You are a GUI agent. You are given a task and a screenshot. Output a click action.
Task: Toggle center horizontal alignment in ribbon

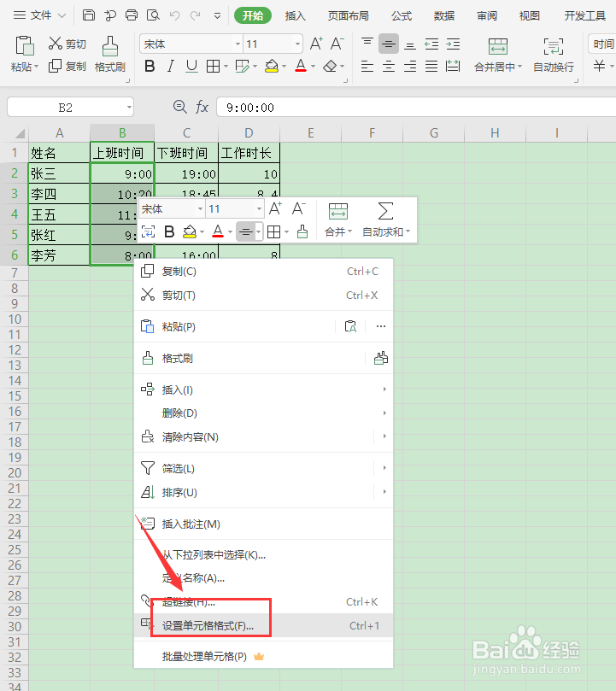[389, 67]
